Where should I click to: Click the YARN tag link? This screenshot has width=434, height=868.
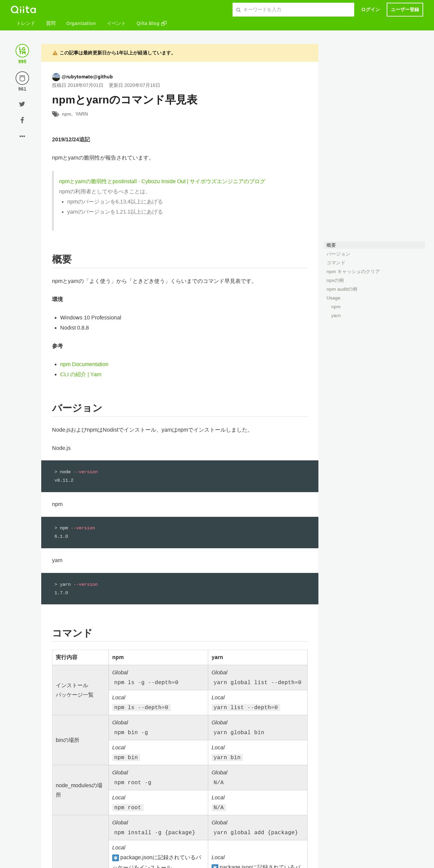(x=81, y=114)
